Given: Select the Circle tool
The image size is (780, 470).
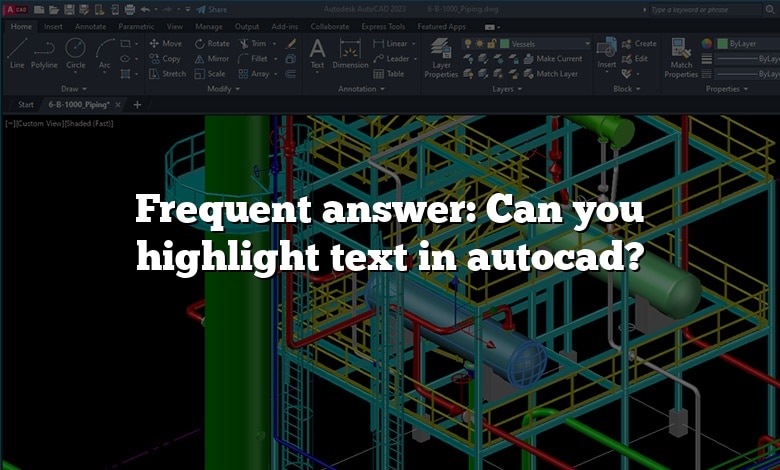Looking at the screenshot, I should pos(76,53).
